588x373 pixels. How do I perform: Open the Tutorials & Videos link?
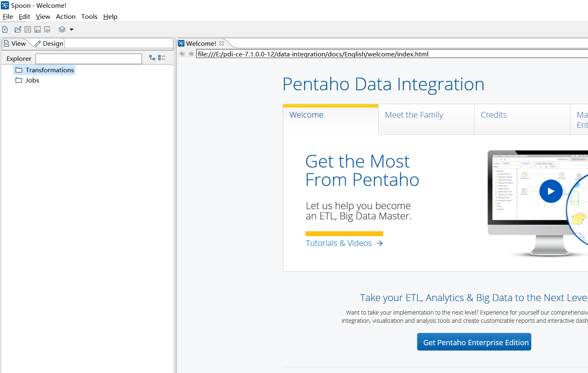[x=339, y=243]
